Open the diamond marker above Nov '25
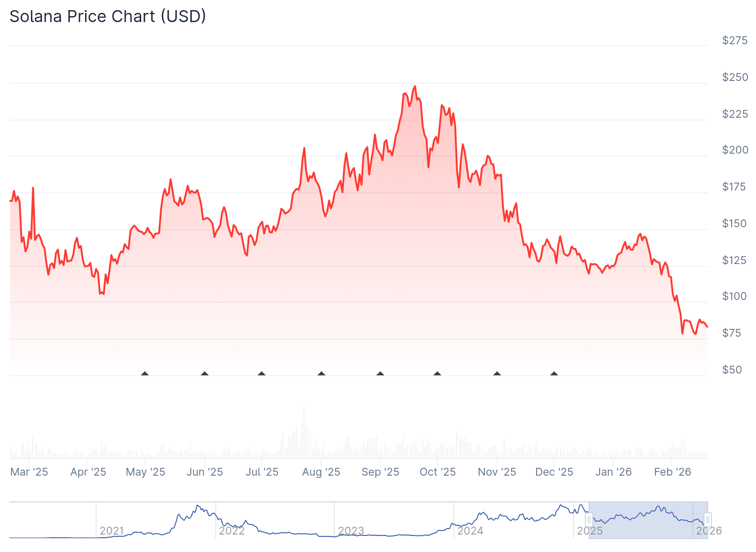 497,374
